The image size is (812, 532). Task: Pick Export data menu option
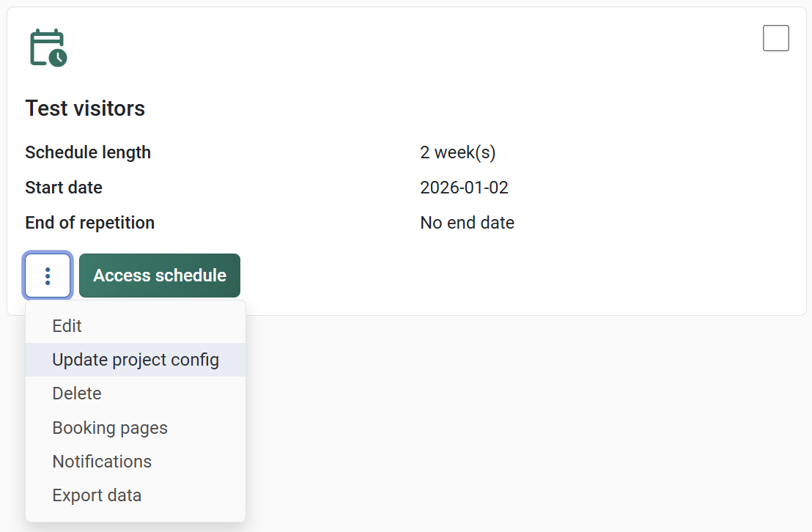[97, 495]
